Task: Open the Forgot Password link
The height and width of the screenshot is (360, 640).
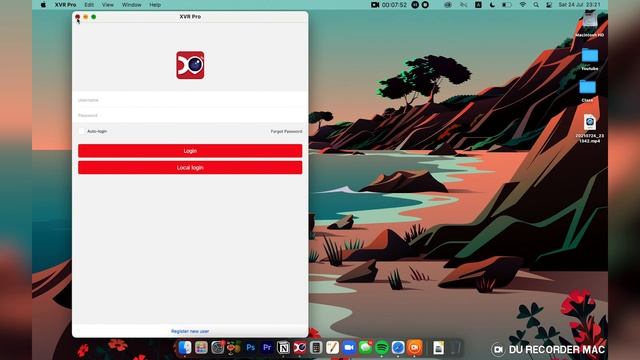Action: [286, 131]
